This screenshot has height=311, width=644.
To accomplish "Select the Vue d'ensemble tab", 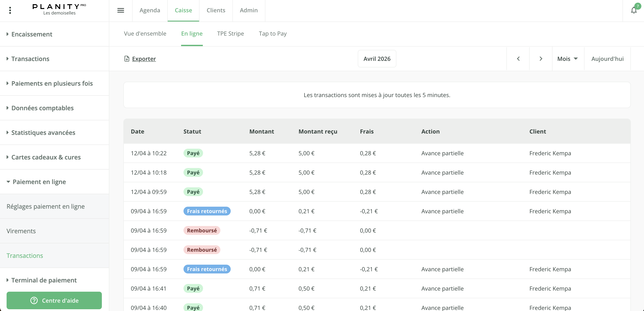I will [x=145, y=34].
